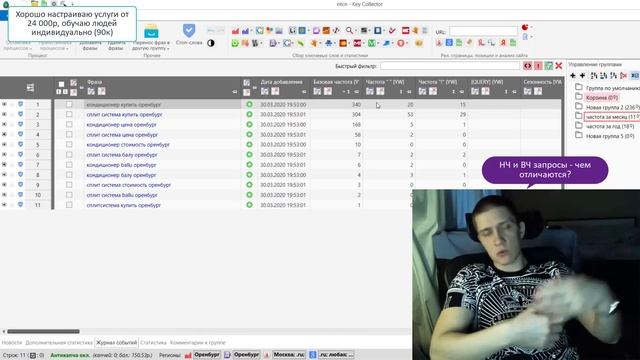Sort by Дата добавления column header

coord(282,82)
